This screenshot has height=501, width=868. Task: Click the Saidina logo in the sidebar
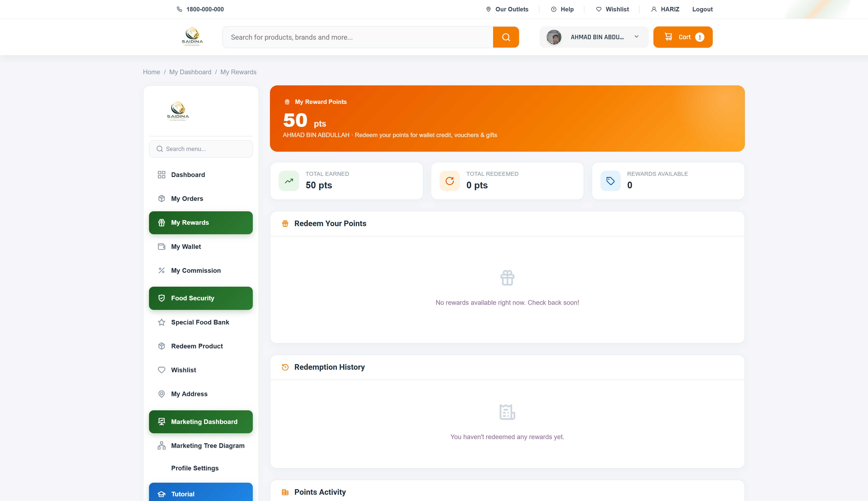click(178, 111)
